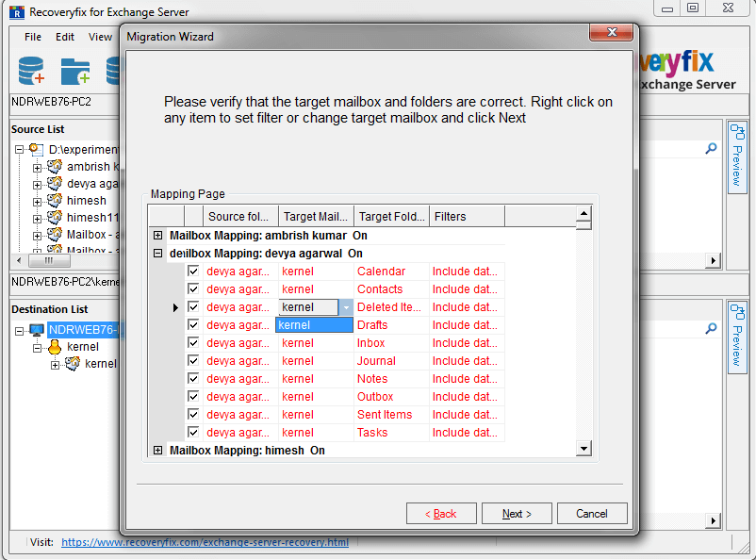756x560 pixels.
Task: Uncheck the Notes folder mapping checkbox
Action: tap(193, 378)
